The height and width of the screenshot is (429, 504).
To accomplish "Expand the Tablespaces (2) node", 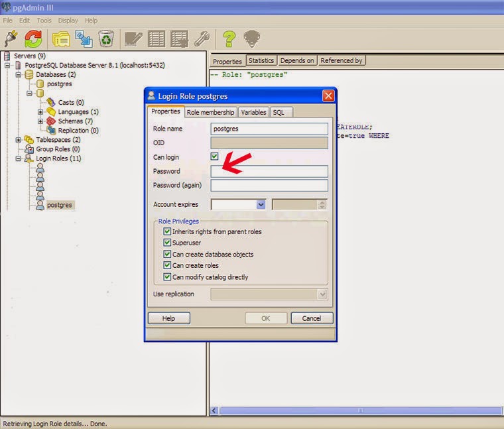I will tap(19, 140).
